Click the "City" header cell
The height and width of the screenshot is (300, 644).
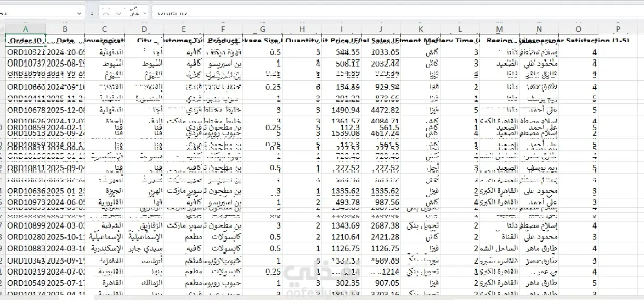[x=144, y=41]
